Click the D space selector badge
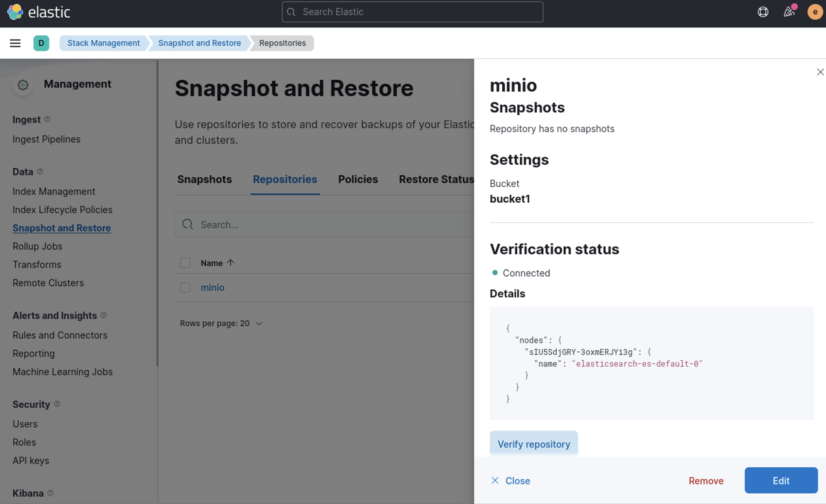Image resolution: width=826 pixels, height=504 pixels. [41, 43]
